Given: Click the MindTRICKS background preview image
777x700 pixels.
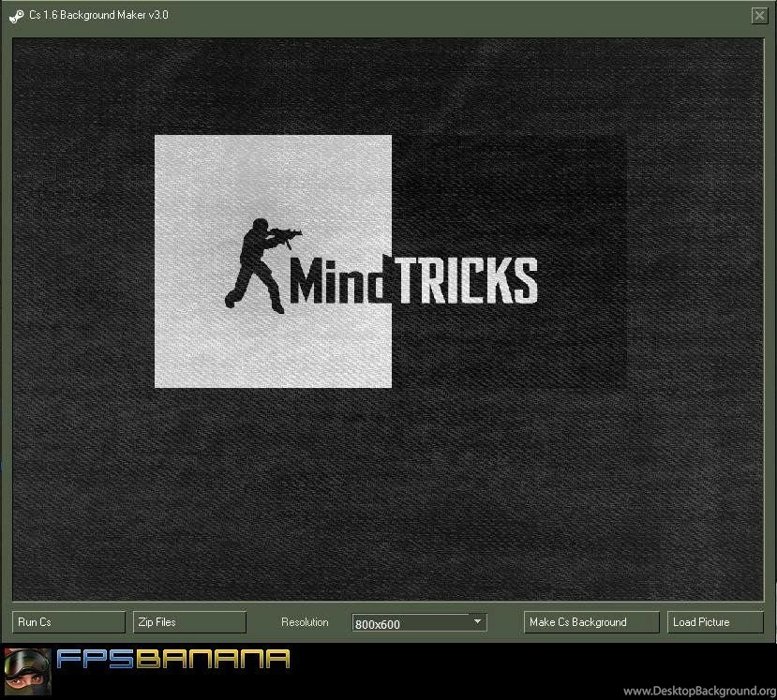Looking at the screenshot, I should tap(388, 320).
